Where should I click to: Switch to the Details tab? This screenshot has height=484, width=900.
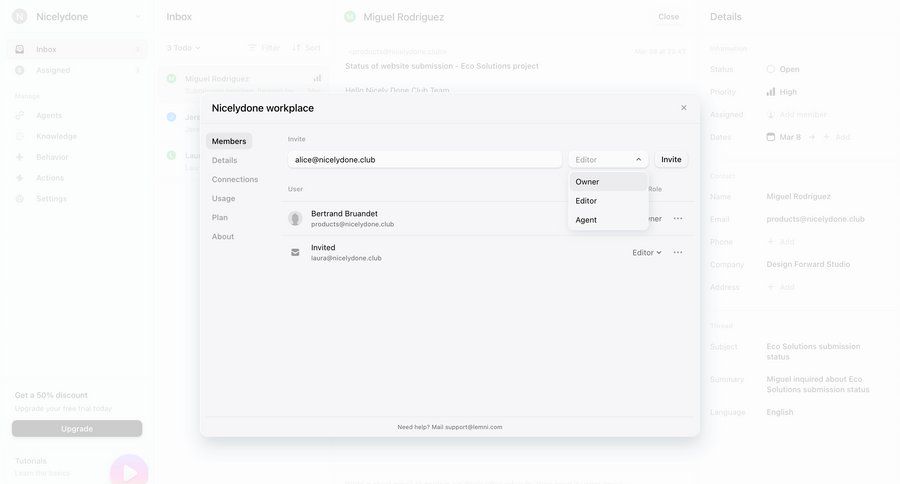pyautogui.click(x=224, y=160)
